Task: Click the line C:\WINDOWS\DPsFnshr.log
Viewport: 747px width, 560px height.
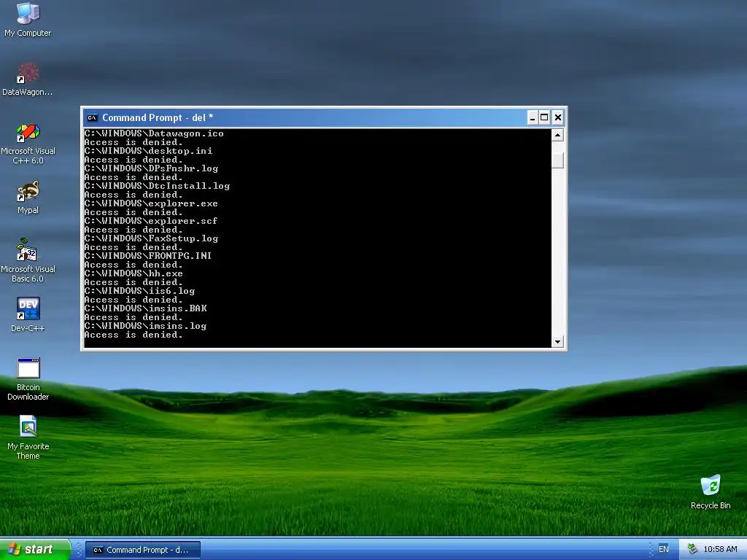Action: [x=151, y=168]
